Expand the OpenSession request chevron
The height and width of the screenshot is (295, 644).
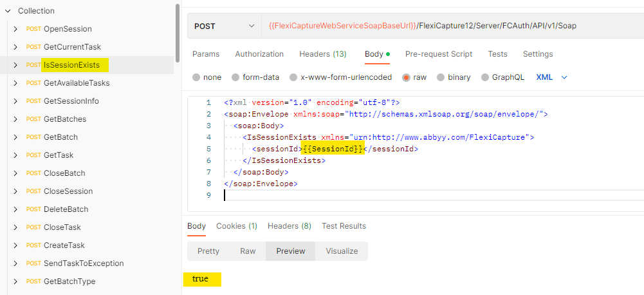point(15,29)
